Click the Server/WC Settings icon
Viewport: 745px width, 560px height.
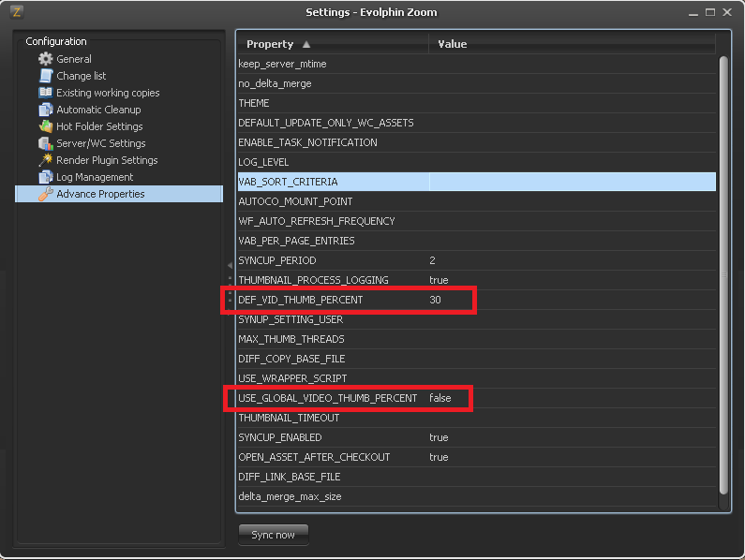click(x=46, y=143)
